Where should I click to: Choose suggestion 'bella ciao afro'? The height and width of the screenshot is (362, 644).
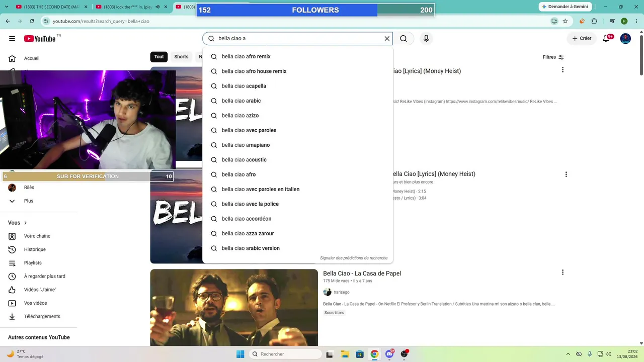pyautogui.click(x=297, y=174)
